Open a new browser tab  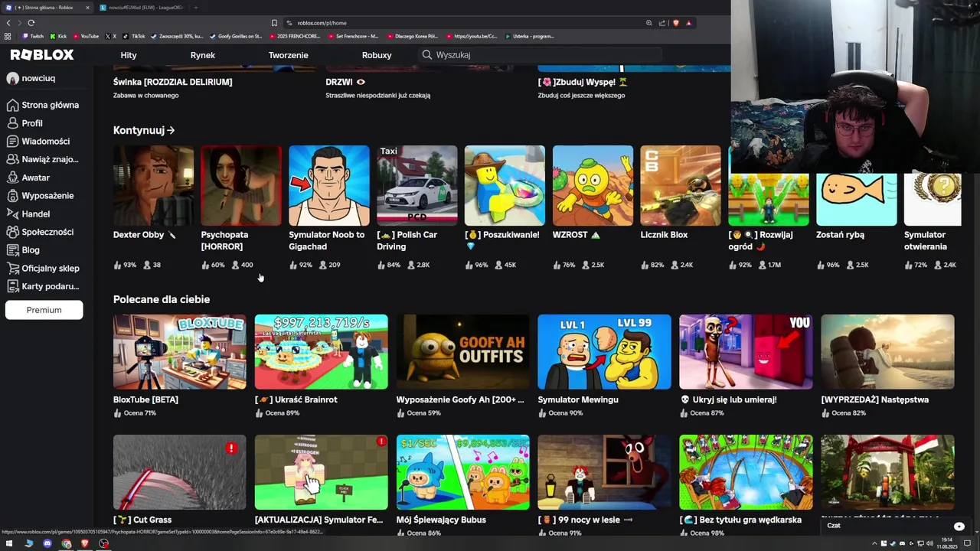(x=196, y=8)
